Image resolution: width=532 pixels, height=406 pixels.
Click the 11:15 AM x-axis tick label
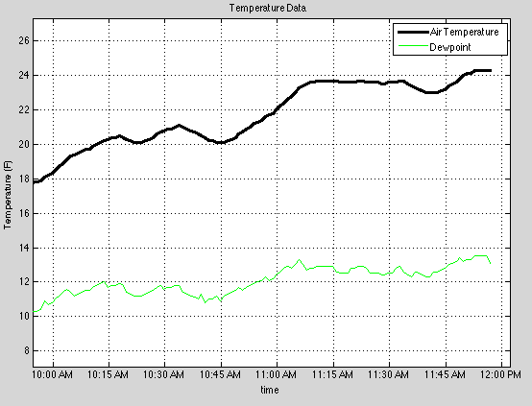pos(332,374)
